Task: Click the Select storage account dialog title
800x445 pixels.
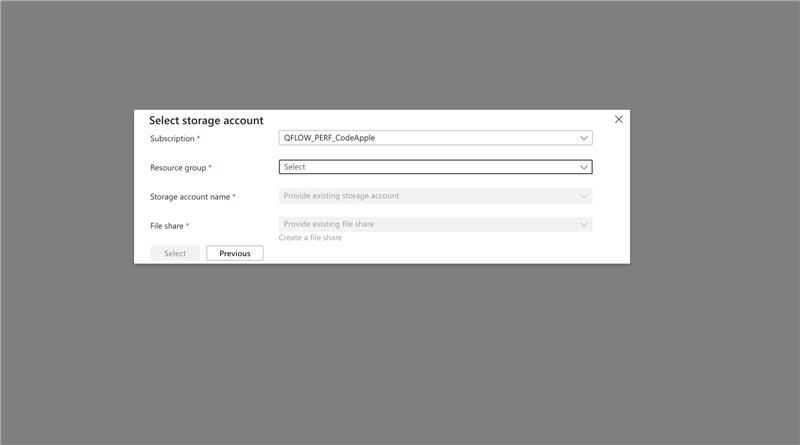Action: tap(206, 120)
